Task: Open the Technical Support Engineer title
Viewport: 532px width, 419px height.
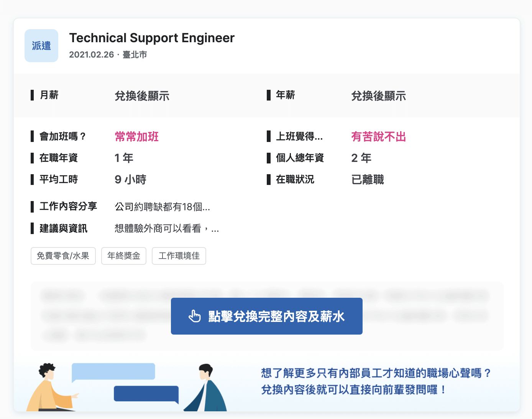Action: click(x=152, y=38)
